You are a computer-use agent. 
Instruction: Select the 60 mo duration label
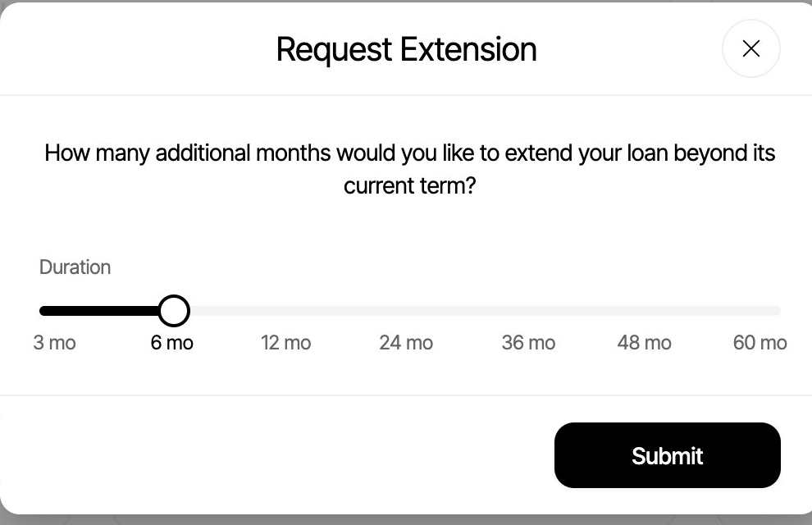[759, 342]
